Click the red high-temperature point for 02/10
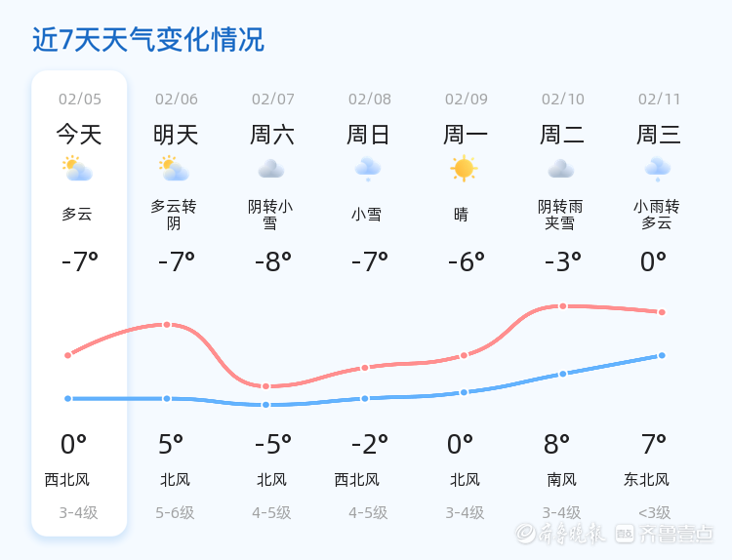 562,306
